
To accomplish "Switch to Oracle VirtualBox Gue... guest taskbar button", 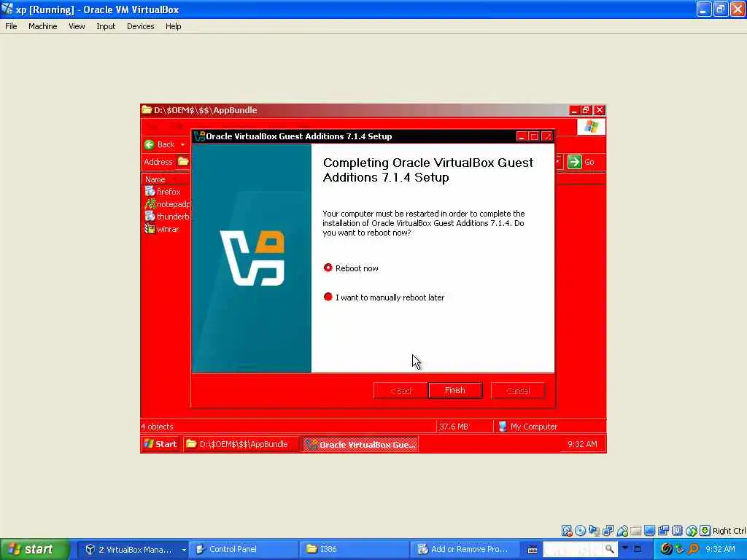I will [x=360, y=444].
